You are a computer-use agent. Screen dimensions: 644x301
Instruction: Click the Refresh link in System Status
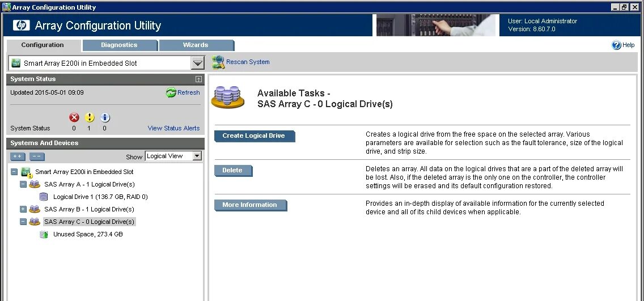pyautogui.click(x=189, y=93)
